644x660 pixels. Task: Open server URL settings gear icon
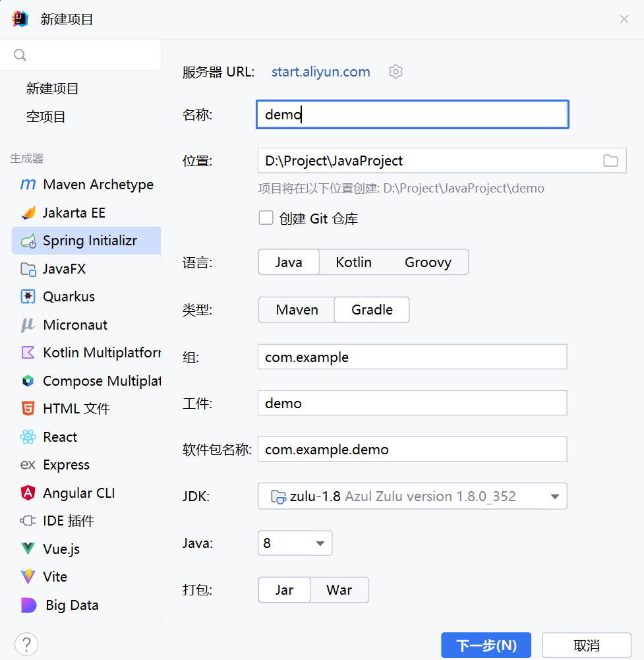(x=395, y=72)
